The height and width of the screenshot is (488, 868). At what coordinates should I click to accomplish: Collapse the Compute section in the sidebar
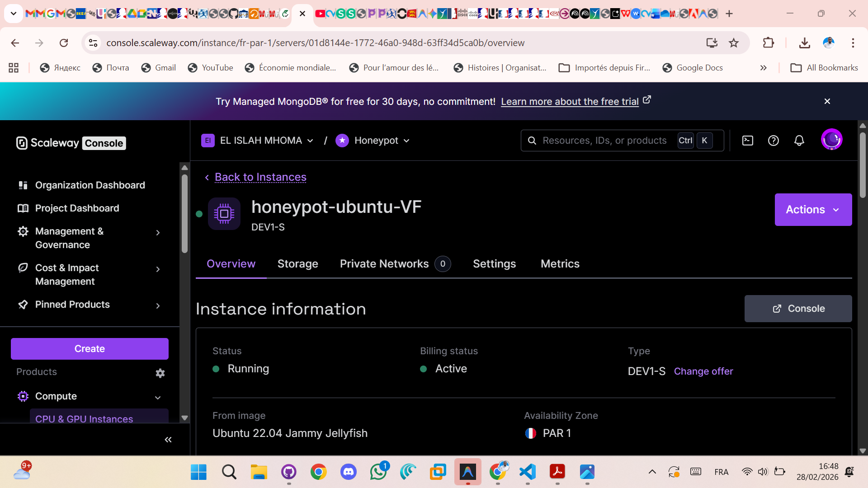(x=158, y=397)
